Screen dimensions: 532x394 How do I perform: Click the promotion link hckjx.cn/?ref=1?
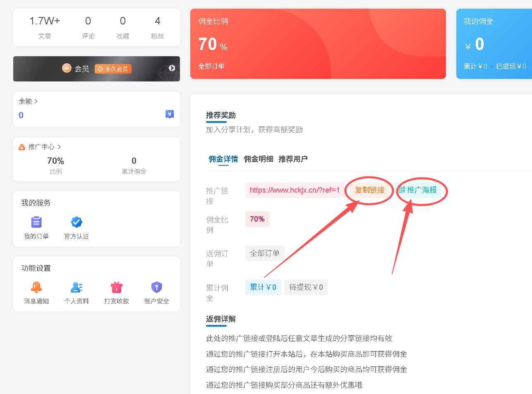click(295, 190)
